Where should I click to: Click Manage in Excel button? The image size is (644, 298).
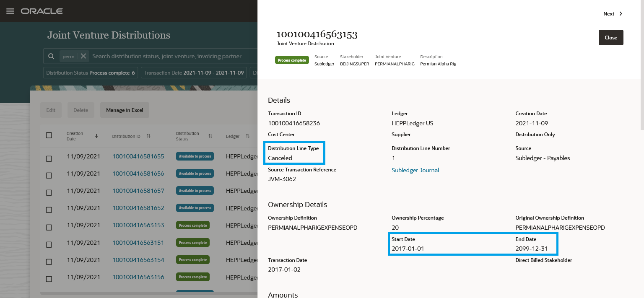[125, 110]
